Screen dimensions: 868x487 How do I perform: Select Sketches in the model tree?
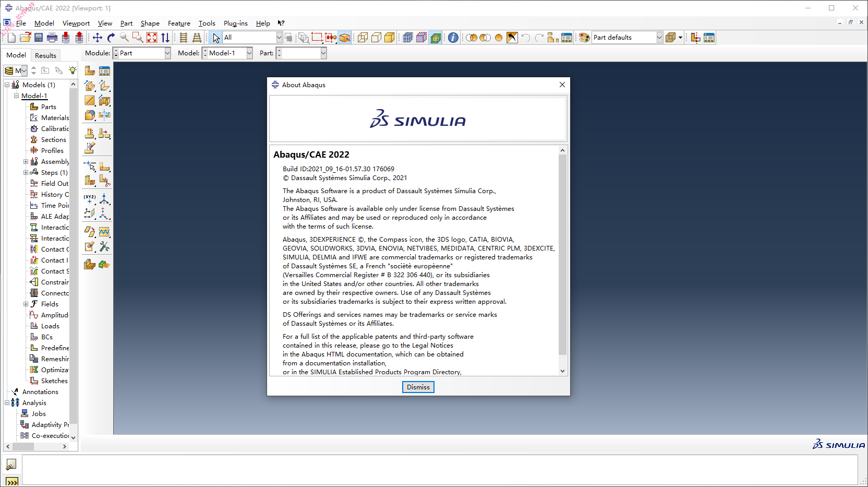tap(54, 381)
